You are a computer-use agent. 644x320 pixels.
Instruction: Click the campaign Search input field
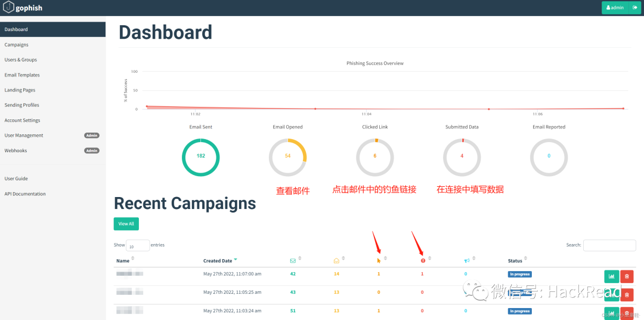coord(609,245)
